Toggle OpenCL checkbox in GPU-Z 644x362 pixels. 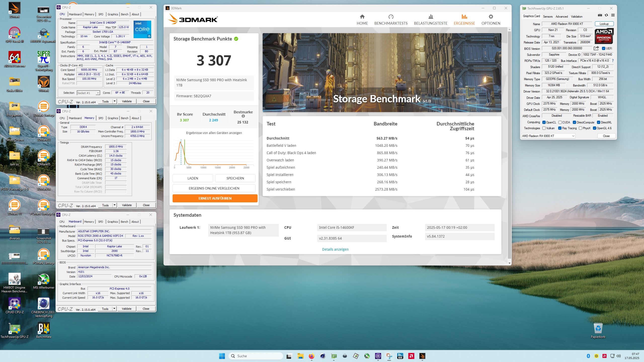pos(544,122)
